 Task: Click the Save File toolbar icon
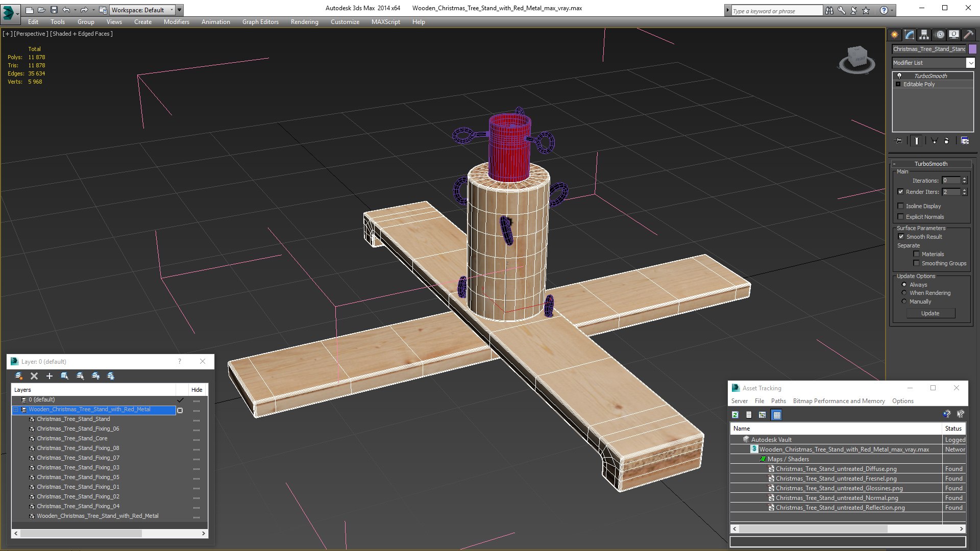pos(54,10)
